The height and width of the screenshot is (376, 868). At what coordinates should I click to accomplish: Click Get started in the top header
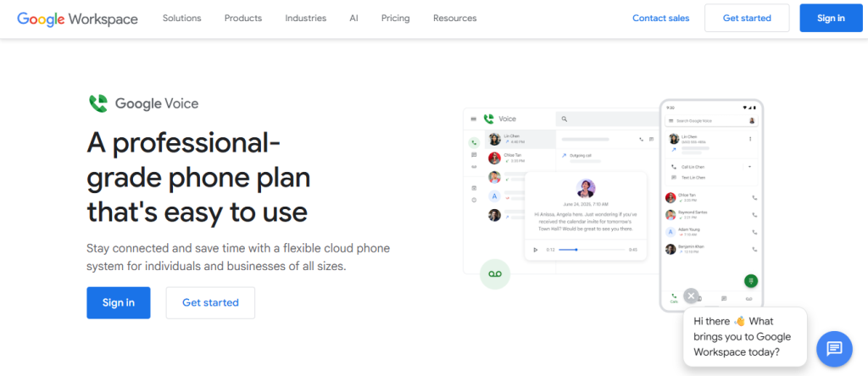pyautogui.click(x=747, y=19)
